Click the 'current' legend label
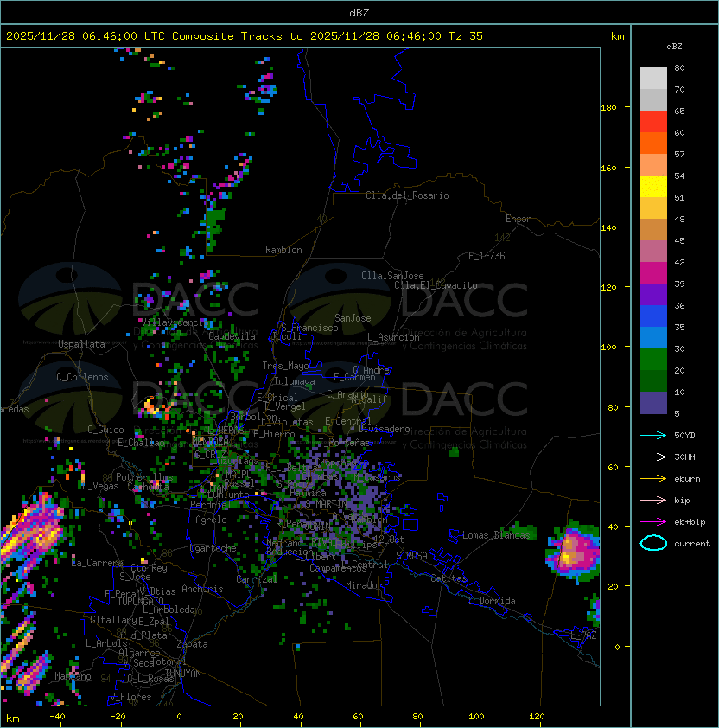 pyautogui.click(x=692, y=543)
